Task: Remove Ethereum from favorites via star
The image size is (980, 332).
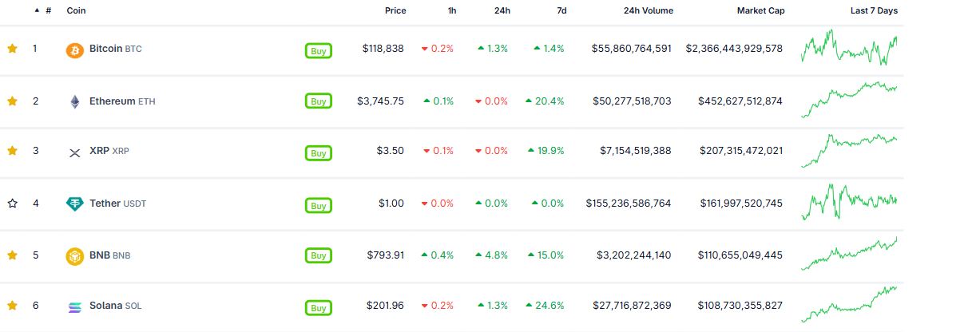Action: click(x=12, y=101)
